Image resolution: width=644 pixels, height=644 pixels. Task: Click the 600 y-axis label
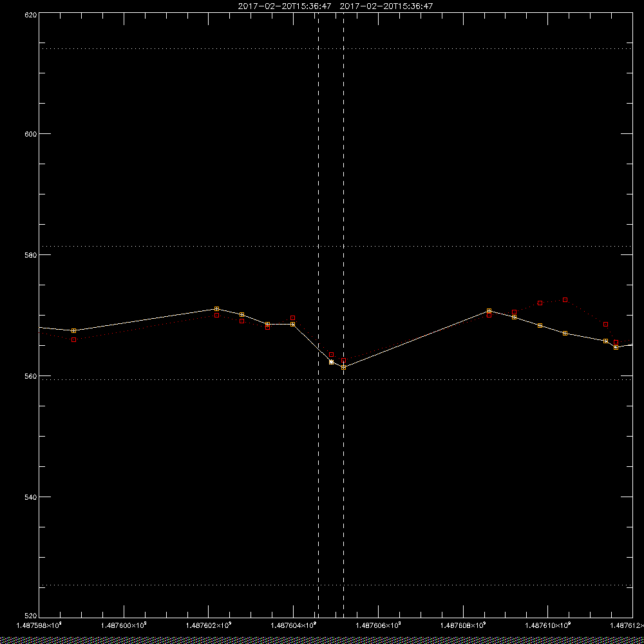click(x=31, y=134)
